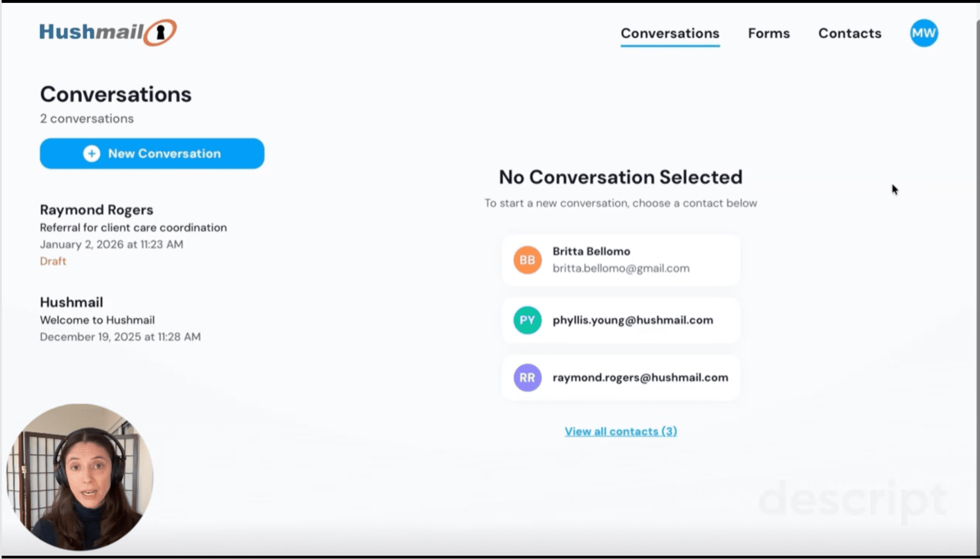Select the Britta Bellomo contact card

pos(621,260)
